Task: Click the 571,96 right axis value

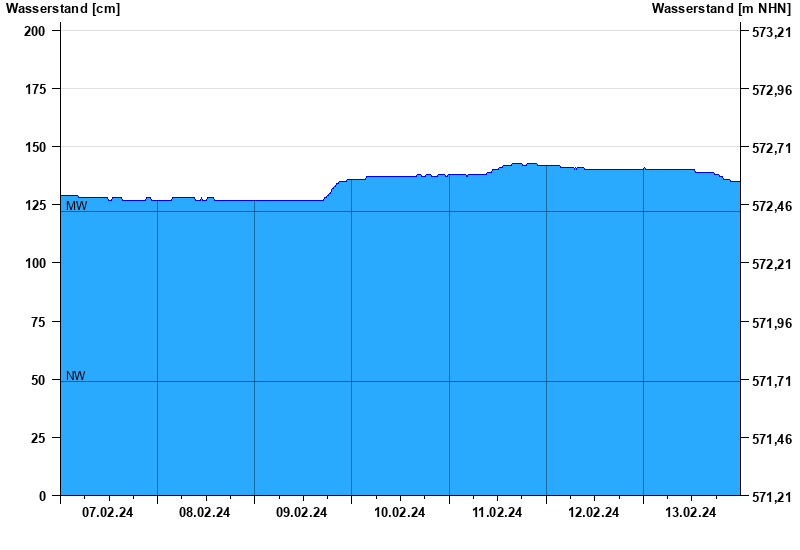Action: pos(772,323)
